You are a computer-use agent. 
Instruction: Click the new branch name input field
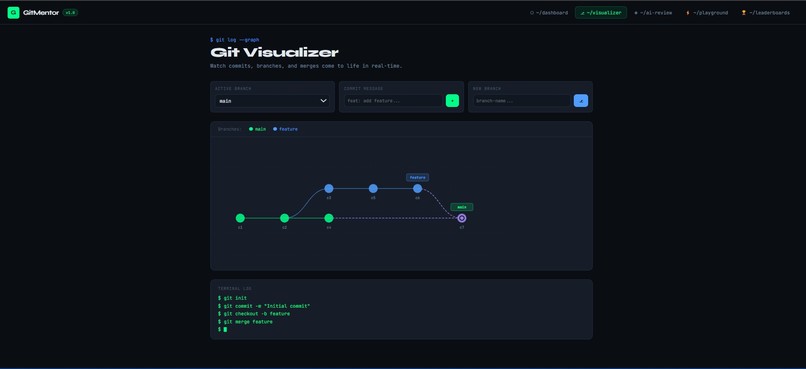tap(522, 101)
